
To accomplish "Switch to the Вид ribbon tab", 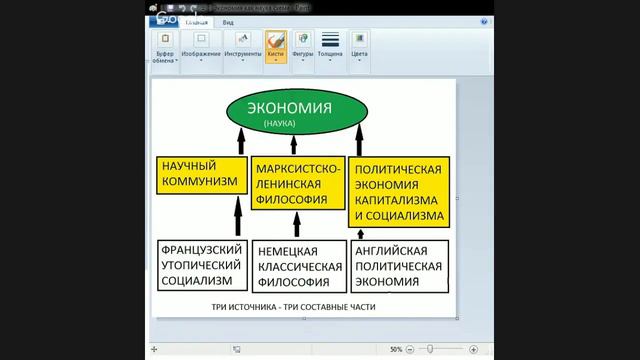I will point(228,22).
